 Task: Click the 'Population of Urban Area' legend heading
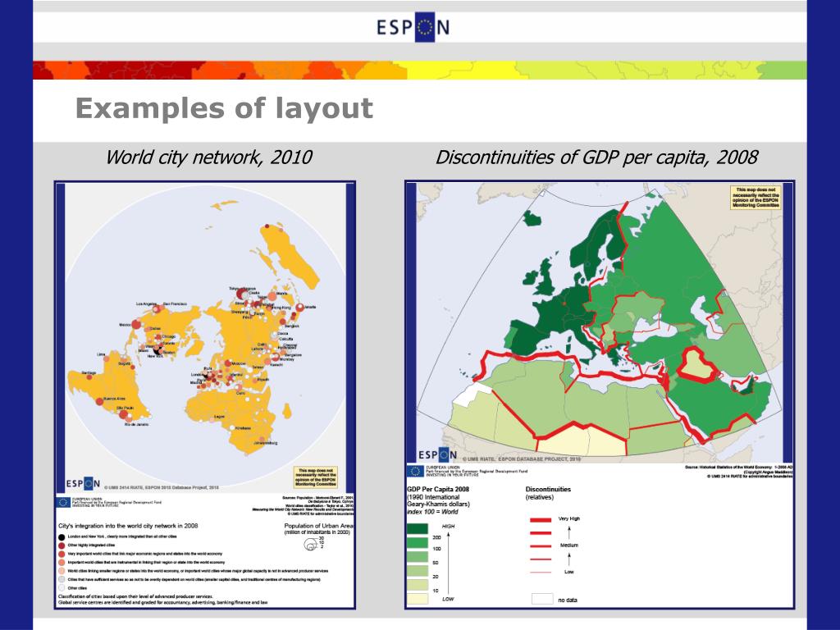[319, 526]
